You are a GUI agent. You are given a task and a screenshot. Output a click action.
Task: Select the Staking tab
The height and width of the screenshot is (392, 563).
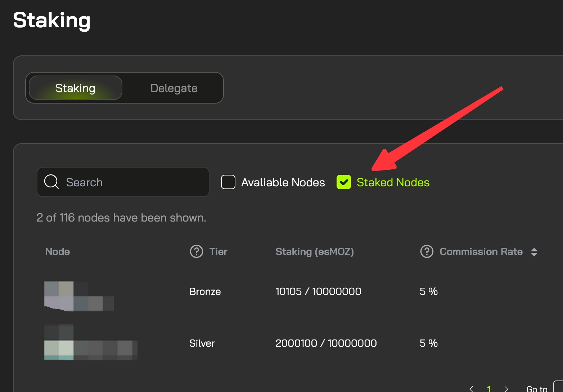coord(75,88)
